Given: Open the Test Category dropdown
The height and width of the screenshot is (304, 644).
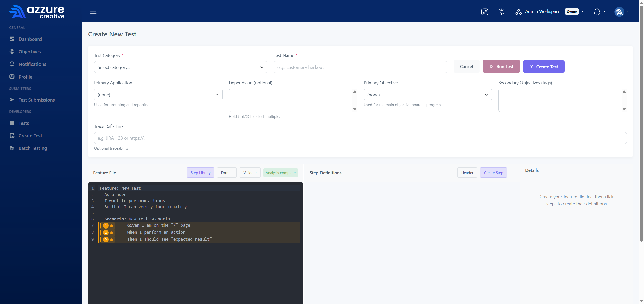Looking at the screenshot, I should pos(180,67).
